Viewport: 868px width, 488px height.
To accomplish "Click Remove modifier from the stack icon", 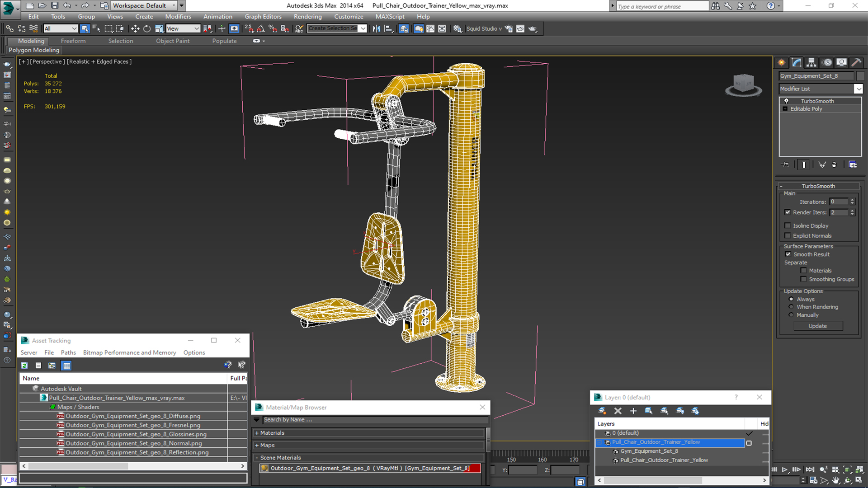I will coord(834,164).
